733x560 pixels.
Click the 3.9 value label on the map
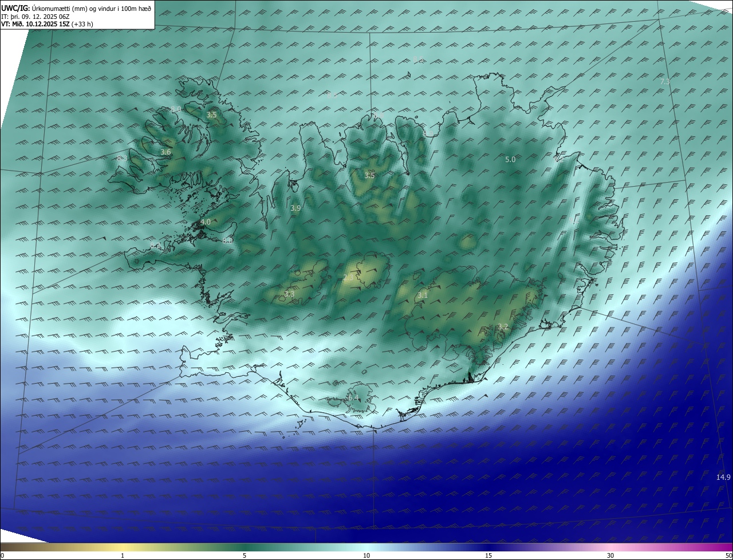click(x=295, y=208)
